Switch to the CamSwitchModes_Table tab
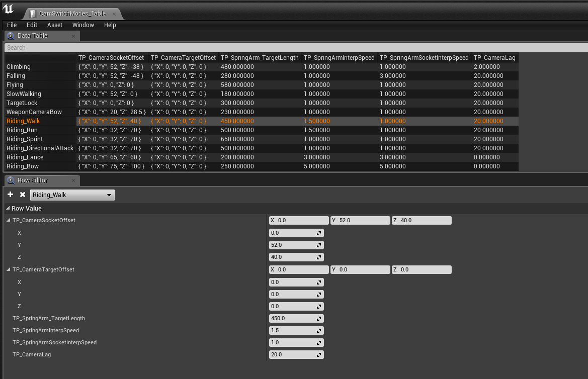 pos(72,14)
